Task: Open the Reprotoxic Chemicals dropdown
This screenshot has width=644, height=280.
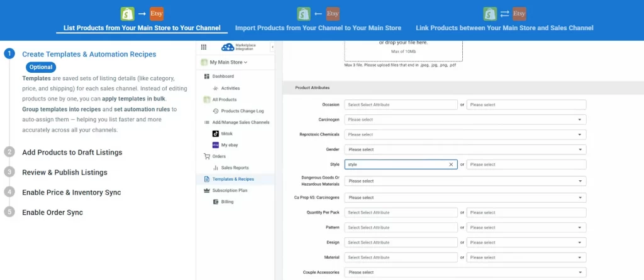Action: 465,134
